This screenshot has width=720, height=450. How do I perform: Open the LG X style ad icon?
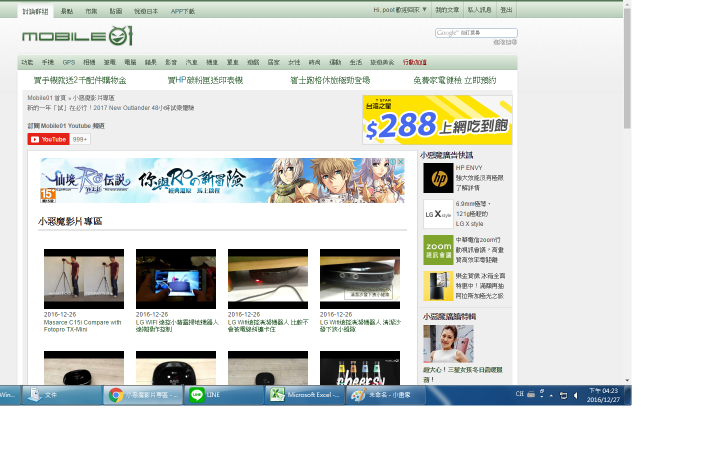coord(438,214)
